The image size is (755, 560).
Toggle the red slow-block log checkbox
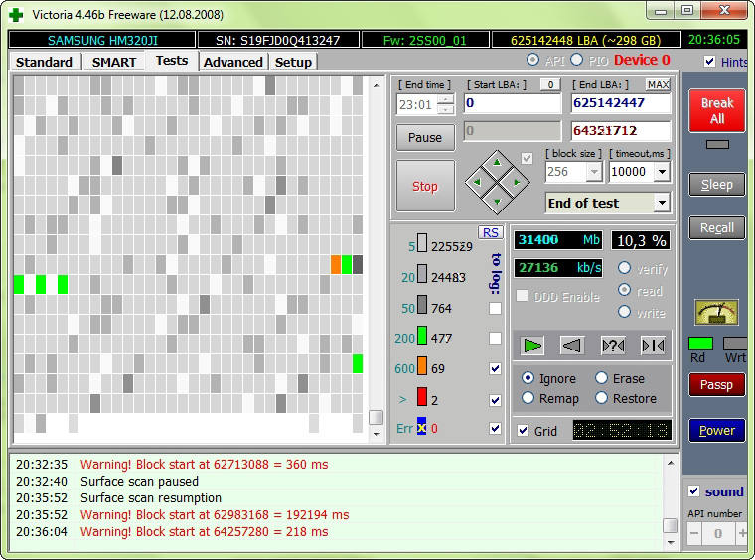(x=495, y=400)
